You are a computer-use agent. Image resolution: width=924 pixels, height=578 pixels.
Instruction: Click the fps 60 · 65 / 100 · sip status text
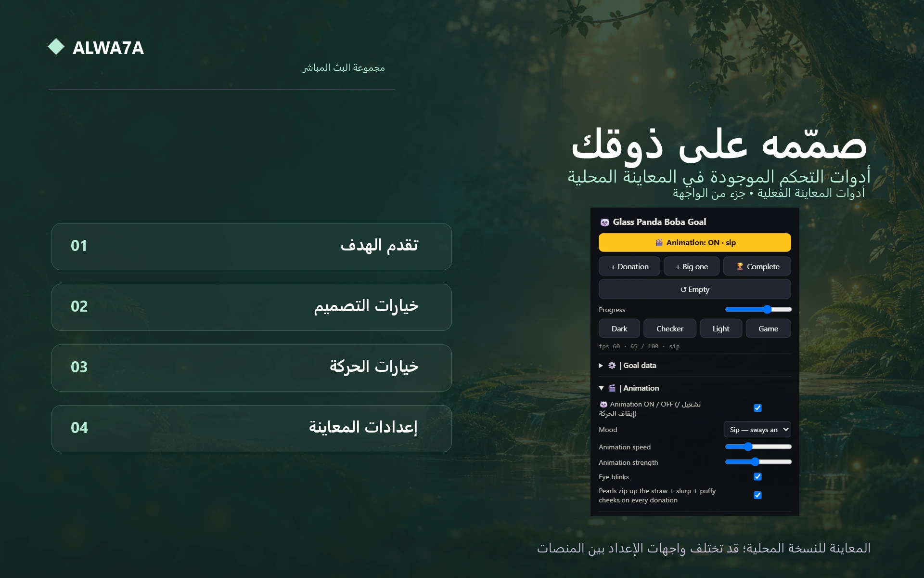point(639,346)
